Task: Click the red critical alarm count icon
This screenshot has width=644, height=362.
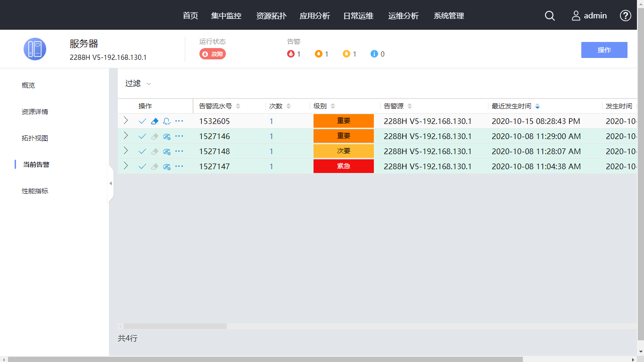Action: [291, 54]
